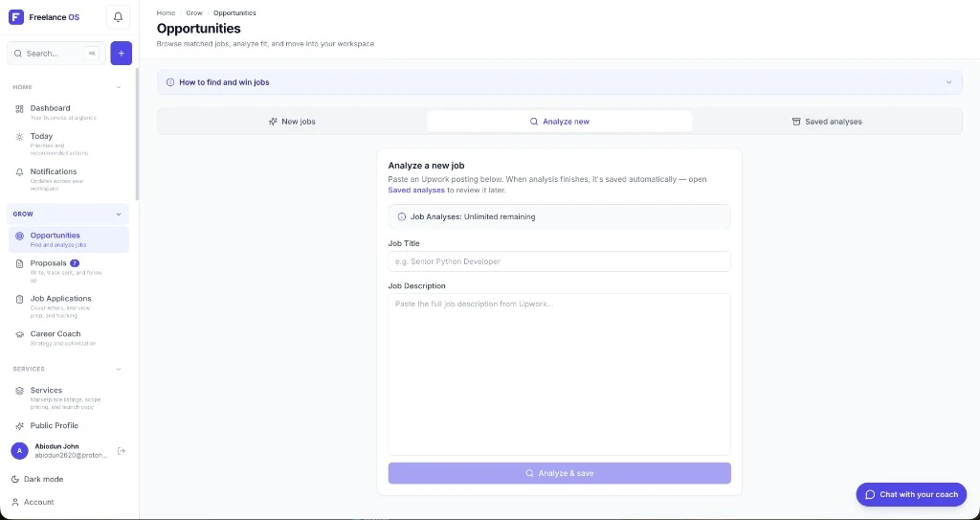Open Dashboard in the sidebar
Screen dimensions: 980x520
(69, 112)
